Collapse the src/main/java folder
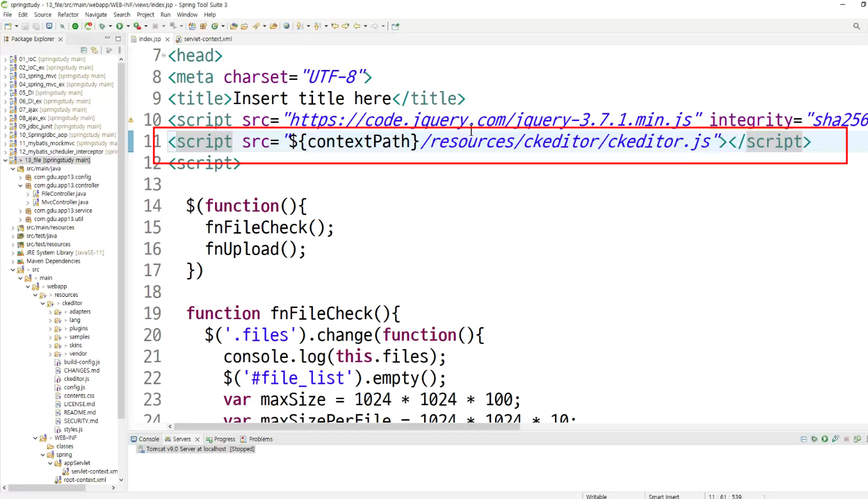868x499 pixels. [13, 169]
